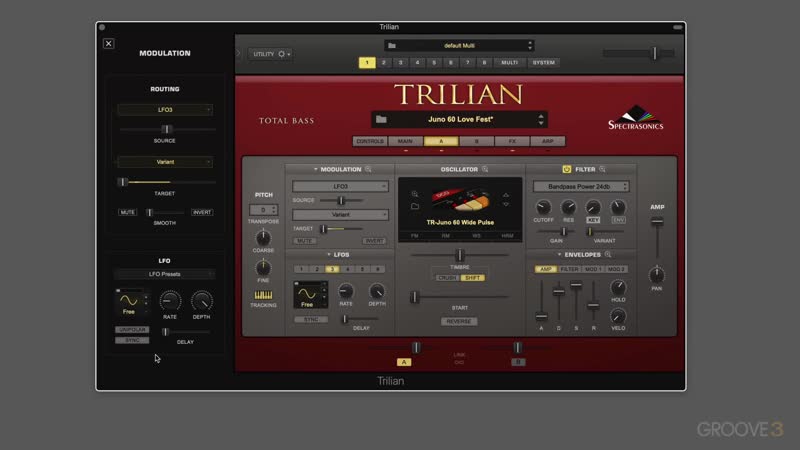The width and height of the screenshot is (800, 450).
Task: Toggle the Crush timbre mode
Action: 447,278
